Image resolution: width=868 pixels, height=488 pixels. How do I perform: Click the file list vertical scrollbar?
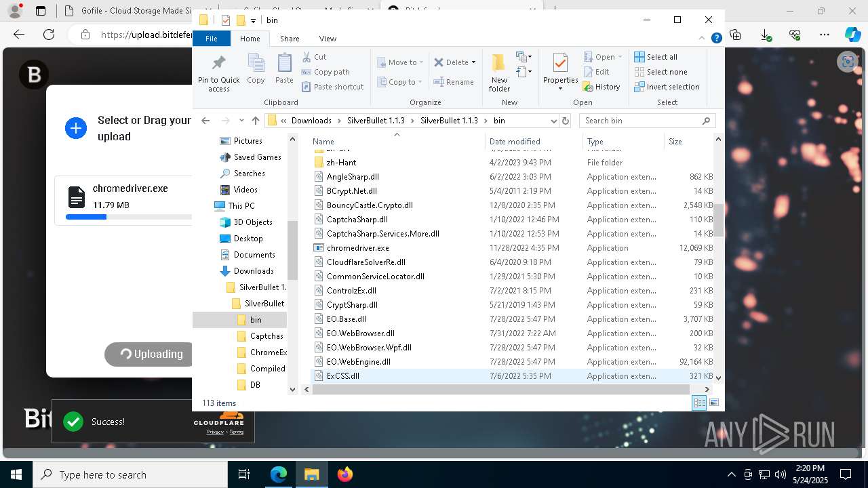(718, 220)
